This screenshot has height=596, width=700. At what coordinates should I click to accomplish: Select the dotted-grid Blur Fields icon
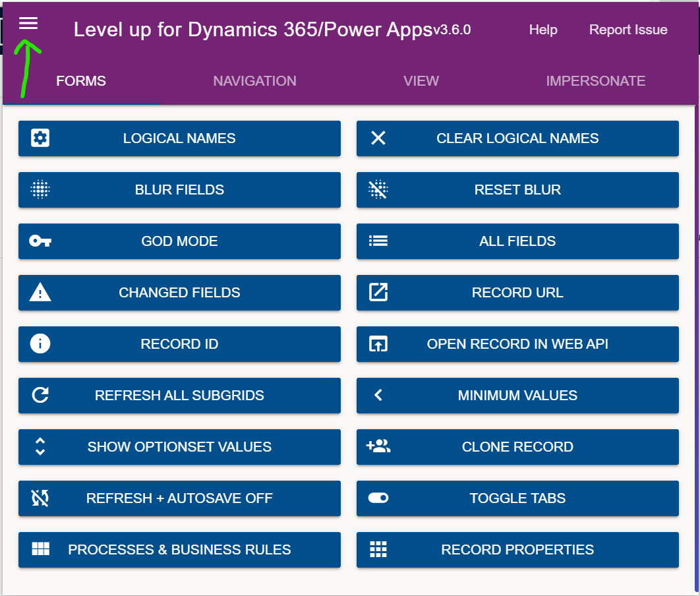point(40,190)
